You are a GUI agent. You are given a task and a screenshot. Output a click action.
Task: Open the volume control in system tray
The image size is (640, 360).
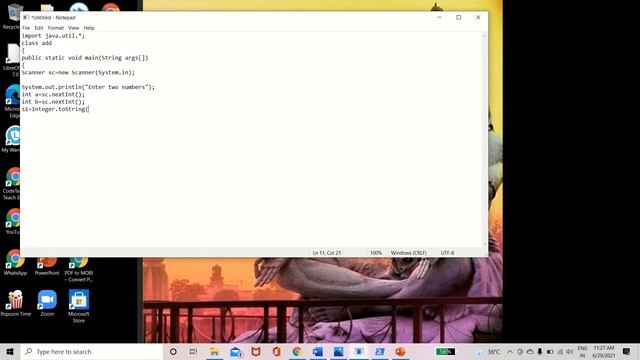tap(569, 351)
